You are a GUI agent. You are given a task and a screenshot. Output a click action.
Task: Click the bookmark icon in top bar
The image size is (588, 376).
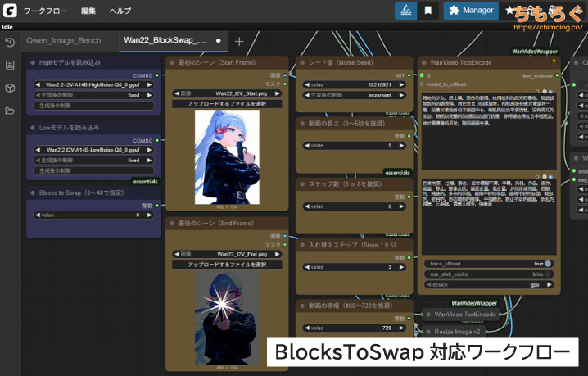click(x=427, y=11)
